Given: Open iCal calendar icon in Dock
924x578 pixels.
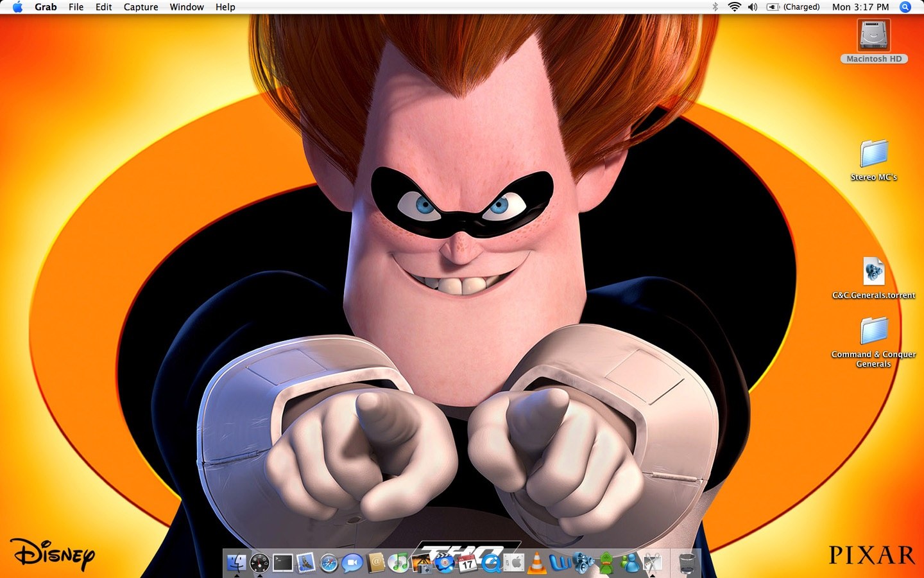Looking at the screenshot, I should point(467,563).
